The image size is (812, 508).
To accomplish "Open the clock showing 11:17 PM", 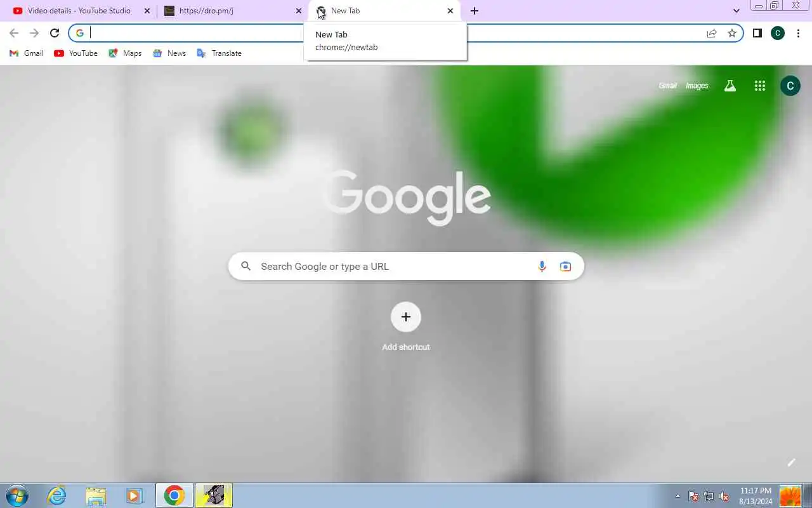I will click(x=756, y=496).
